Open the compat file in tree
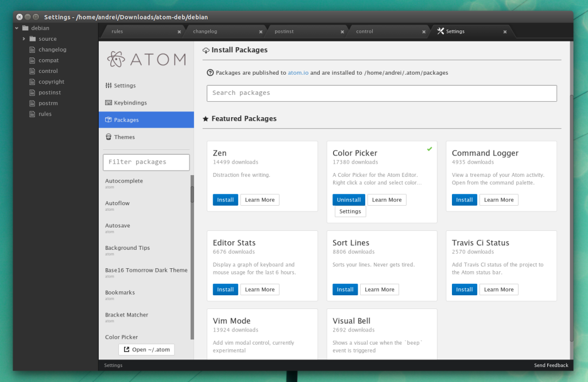The image size is (588, 382). (x=48, y=60)
